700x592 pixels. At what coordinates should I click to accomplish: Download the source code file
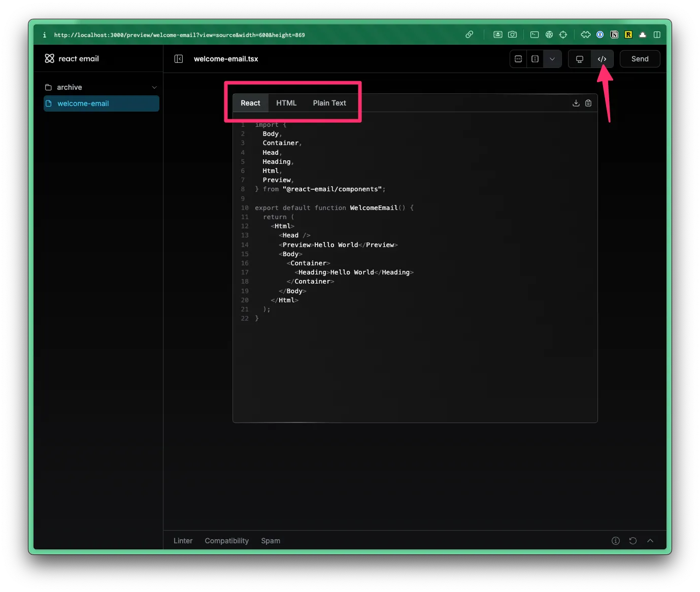[x=576, y=103]
